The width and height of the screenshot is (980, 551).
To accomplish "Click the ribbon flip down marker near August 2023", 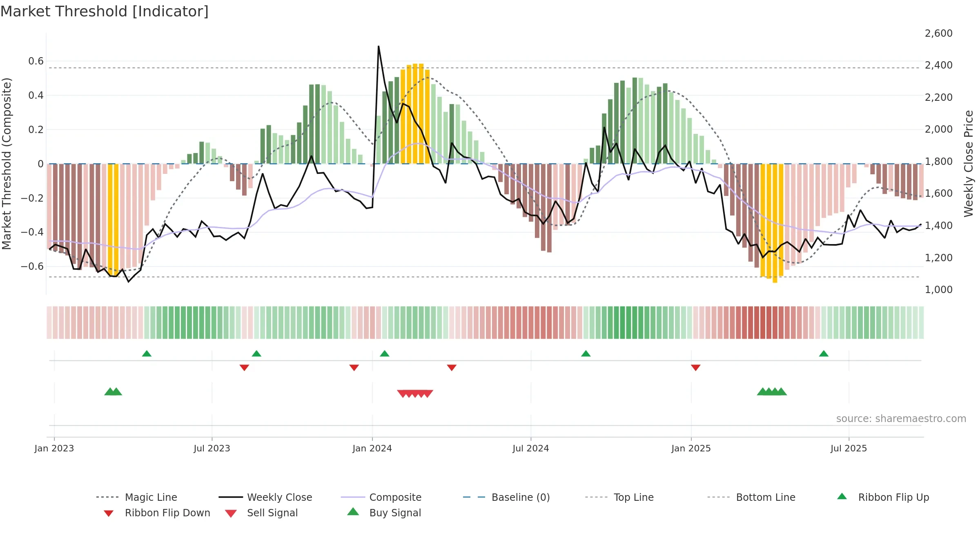I will click(x=244, y=368).
